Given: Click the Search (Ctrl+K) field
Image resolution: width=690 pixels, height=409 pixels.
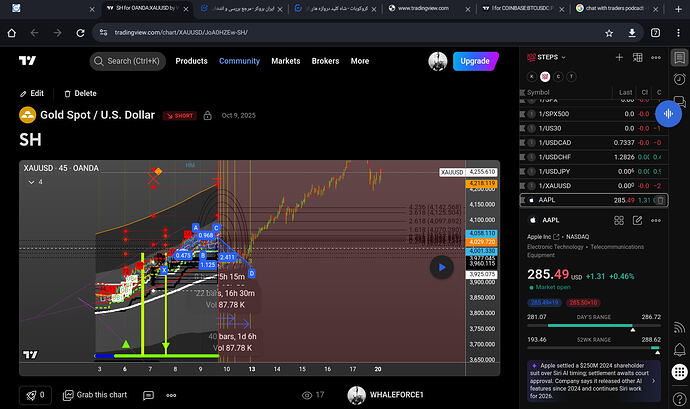Looking at the screenshot, I should [128, 61].
